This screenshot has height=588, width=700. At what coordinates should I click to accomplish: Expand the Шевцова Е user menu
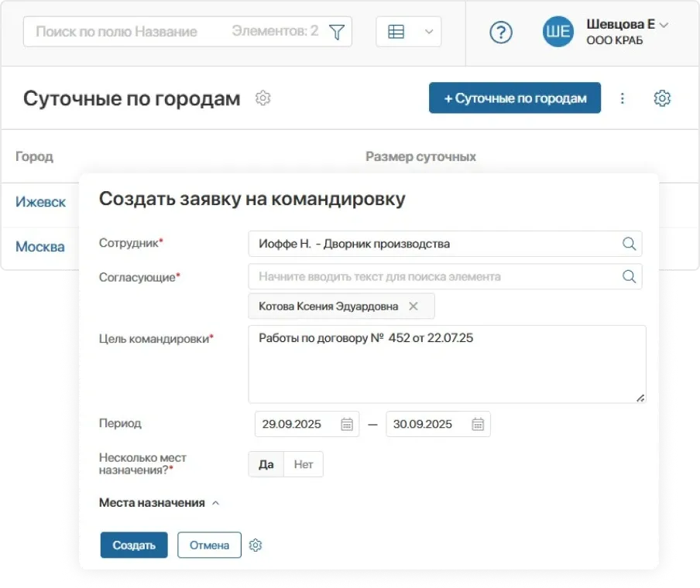(x=663, y=25)
